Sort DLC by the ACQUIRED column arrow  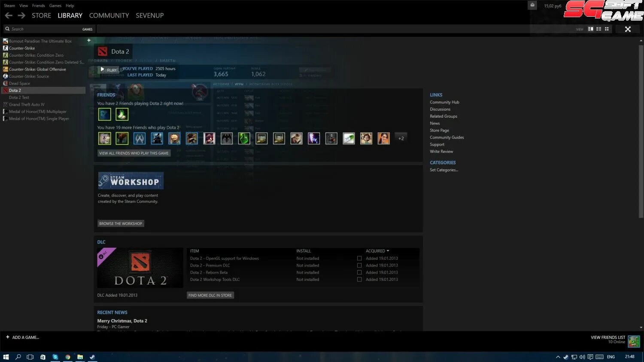388,251
